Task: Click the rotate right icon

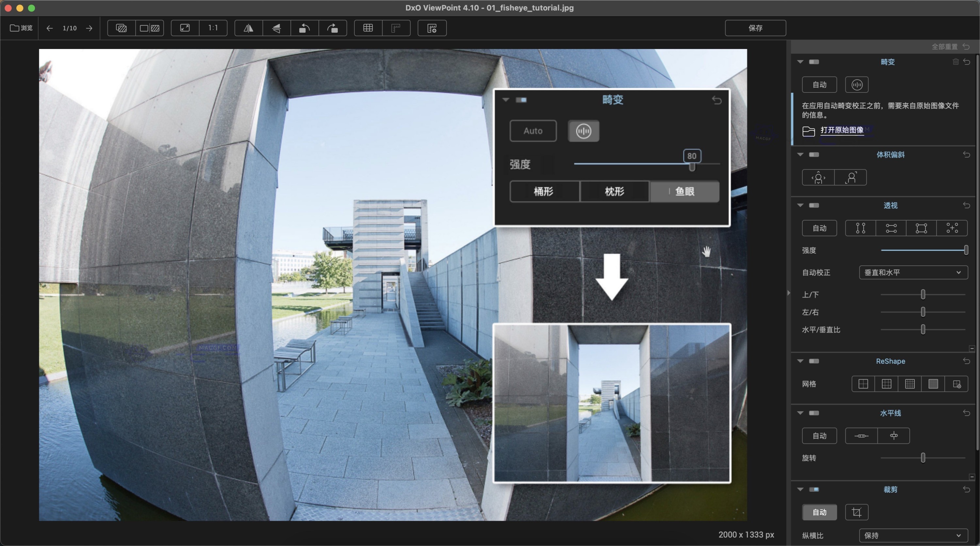Action: [x=333, y=28]
